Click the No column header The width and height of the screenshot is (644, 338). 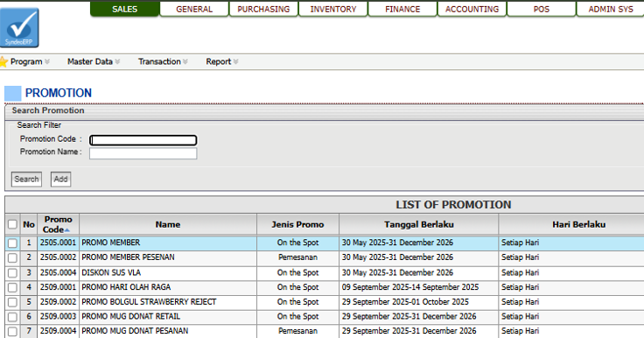pyautogui.click(x=29, y=224)
